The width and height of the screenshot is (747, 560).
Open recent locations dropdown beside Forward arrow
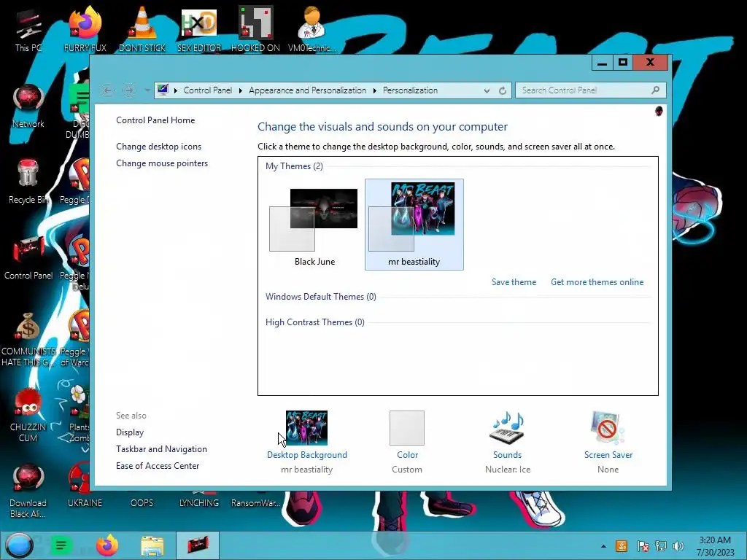point(147,90)
